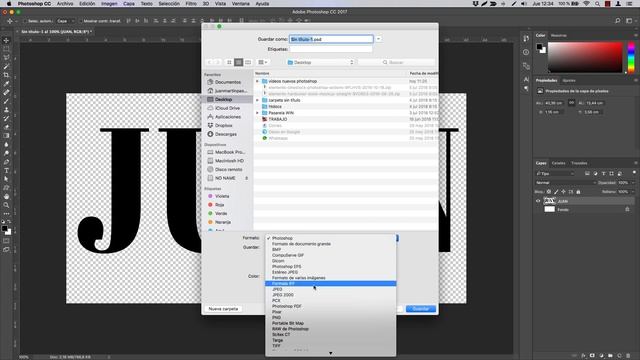
Task: Switch to the Canales tab
Action: point(558,163)
